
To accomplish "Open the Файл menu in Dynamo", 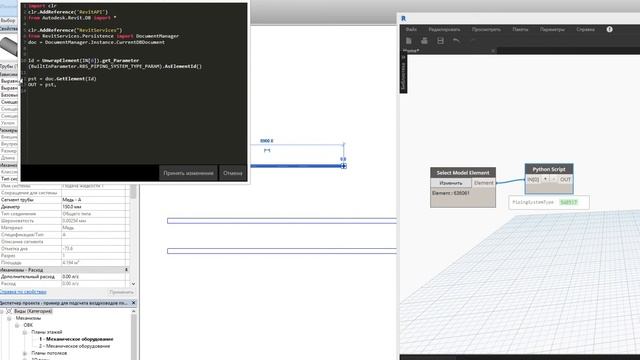I will coord(411,29).
